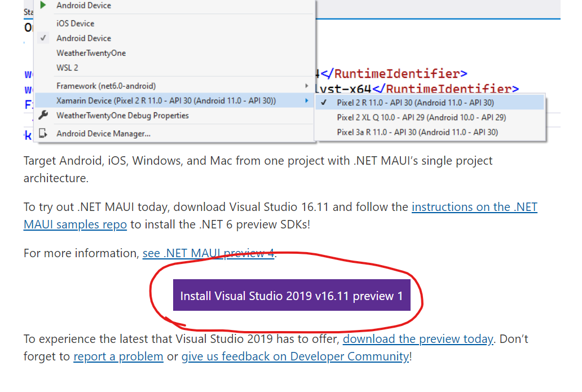Image resolution: width=582 pixels, height=392 pixels.
Task: Open give us feedback on Developer Community link
Action: [x=295, y=356]
